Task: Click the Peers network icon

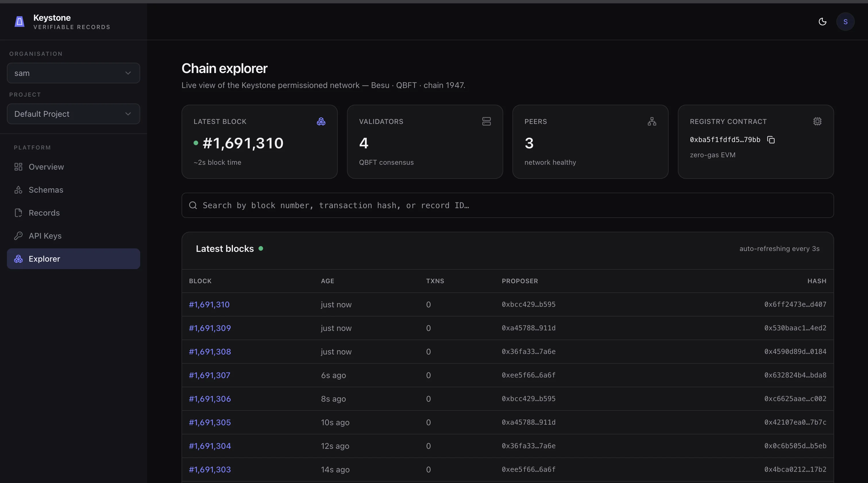Action: (652, 121)
